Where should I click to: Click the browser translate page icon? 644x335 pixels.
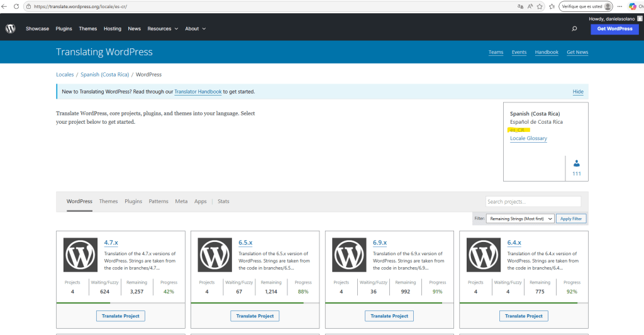[520, 6]
